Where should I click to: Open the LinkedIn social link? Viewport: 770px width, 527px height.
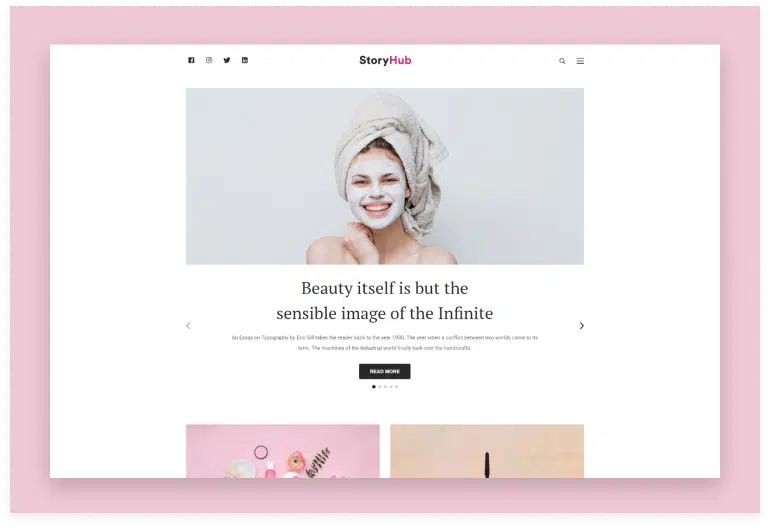point(245,60)
